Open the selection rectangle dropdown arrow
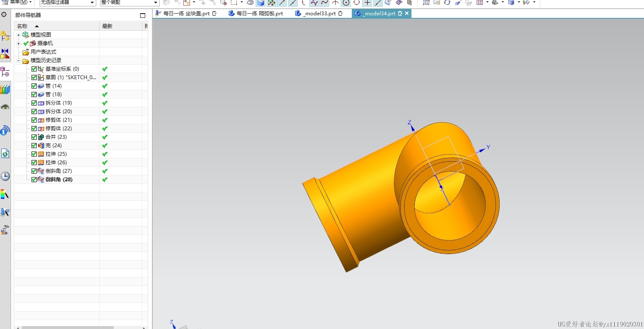 click(241, 3)
